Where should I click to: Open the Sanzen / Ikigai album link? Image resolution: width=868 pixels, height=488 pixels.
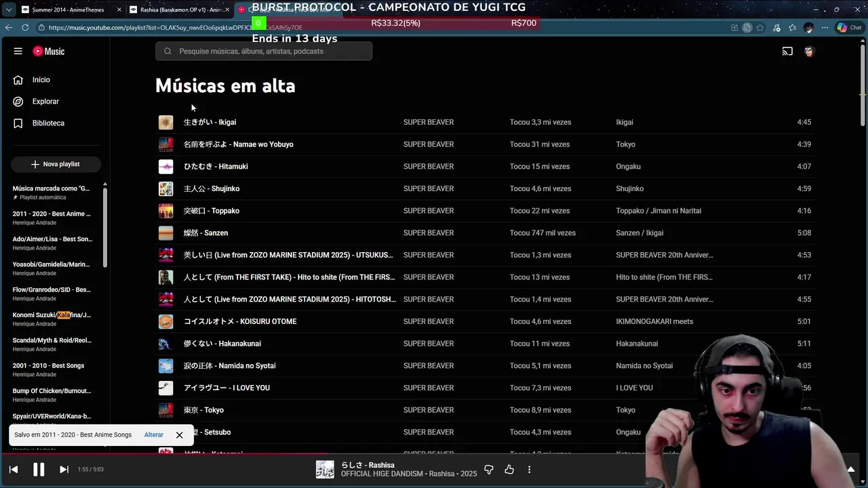point(639,233)
